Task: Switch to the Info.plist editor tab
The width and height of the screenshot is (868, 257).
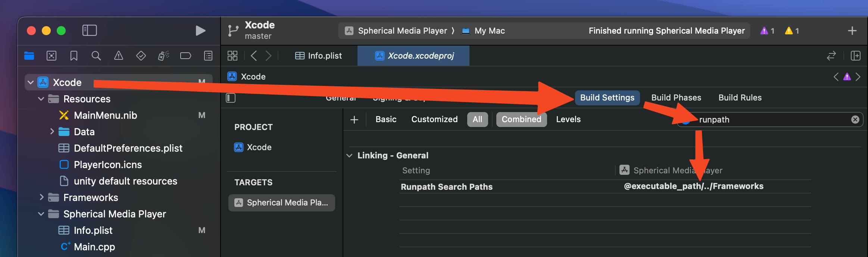Action: (319, 56)
